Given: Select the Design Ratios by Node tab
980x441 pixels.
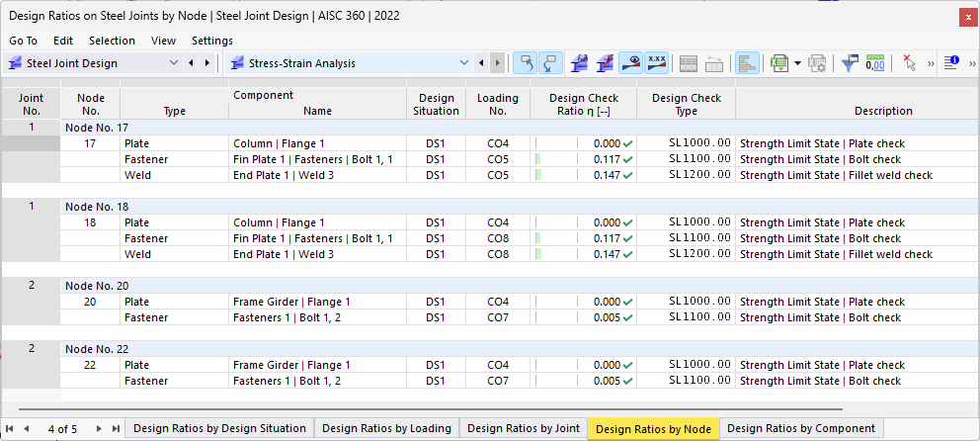Looking at the screenshot, I should coord(654,429).
